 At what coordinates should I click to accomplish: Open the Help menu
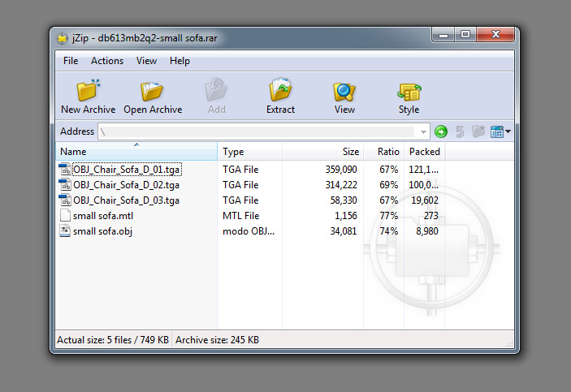(x=180, y=61)
